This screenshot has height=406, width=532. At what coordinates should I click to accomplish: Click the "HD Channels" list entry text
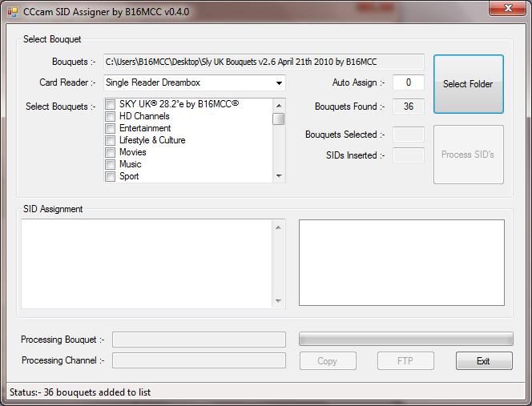click(x=144, y=116)
